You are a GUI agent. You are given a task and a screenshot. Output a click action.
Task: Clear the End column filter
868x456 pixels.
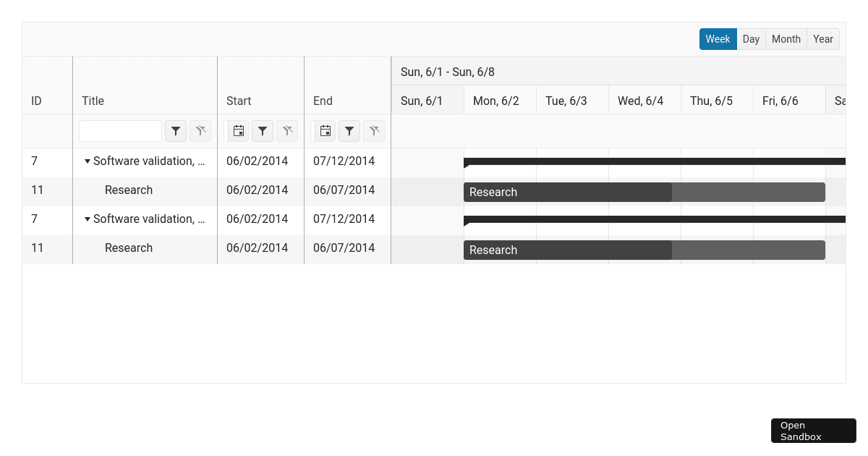pos(374,131)
